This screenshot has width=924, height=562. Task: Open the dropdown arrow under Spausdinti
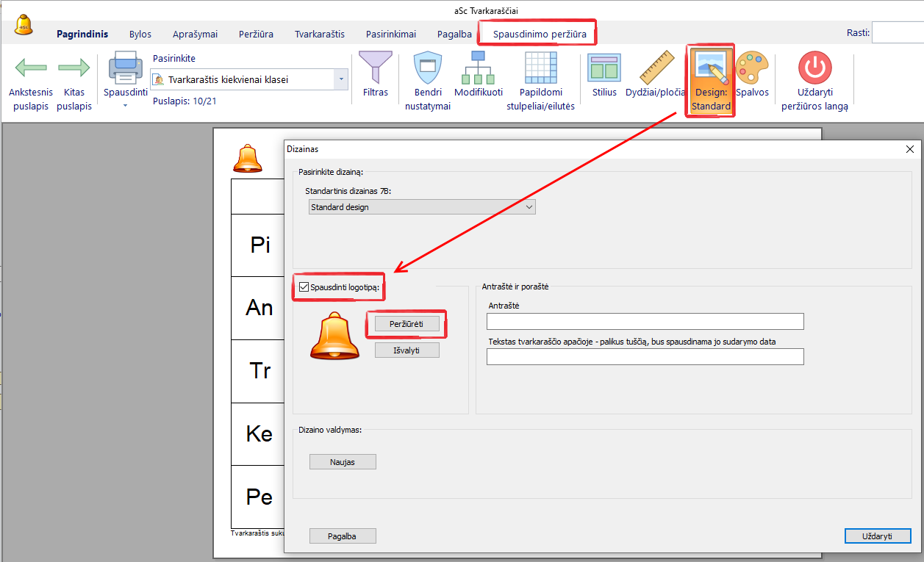tap(125, 106)
